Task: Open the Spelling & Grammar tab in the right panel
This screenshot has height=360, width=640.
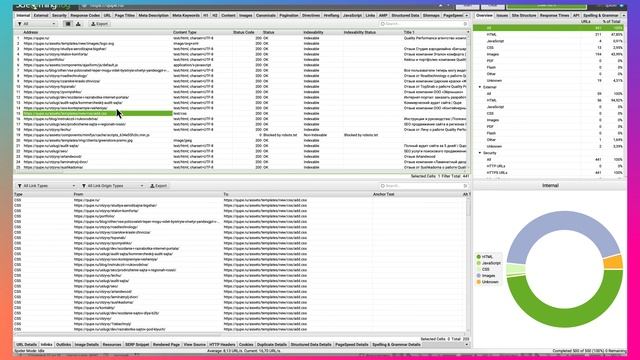Action: pyautogui.click(x=600, y=15)
